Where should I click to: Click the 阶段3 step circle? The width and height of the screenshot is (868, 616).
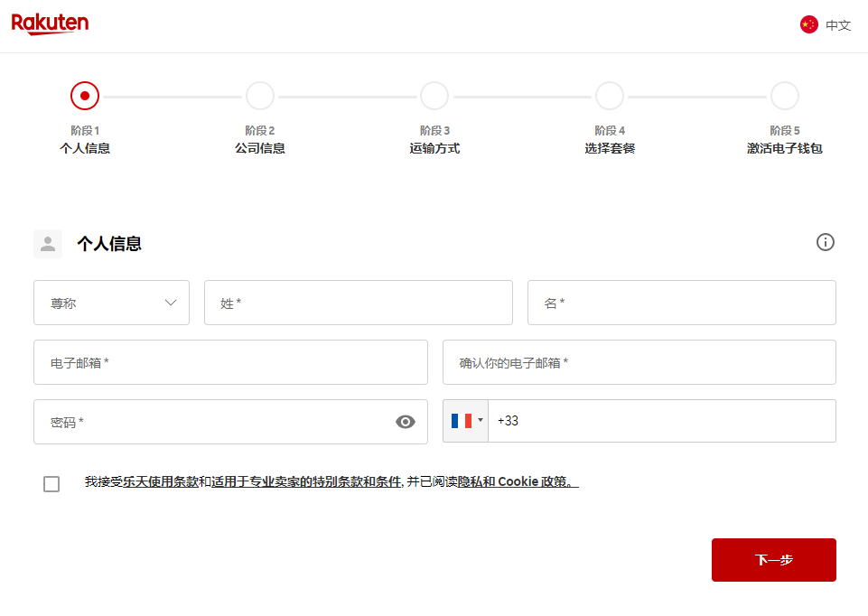click(x=434, y=95)
